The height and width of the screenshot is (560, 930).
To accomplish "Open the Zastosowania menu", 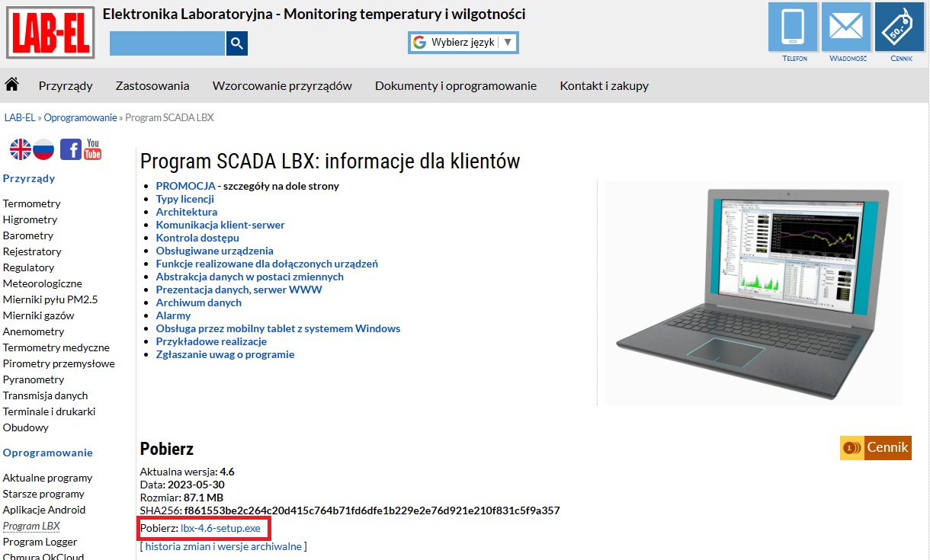I will click(x=152, y=85).
